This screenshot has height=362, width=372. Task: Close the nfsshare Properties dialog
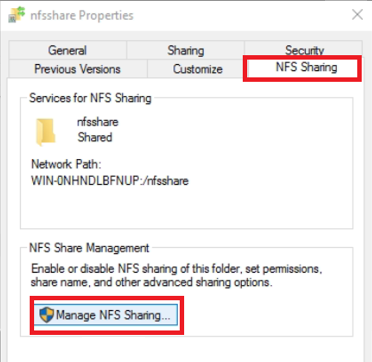click(357, 15)
